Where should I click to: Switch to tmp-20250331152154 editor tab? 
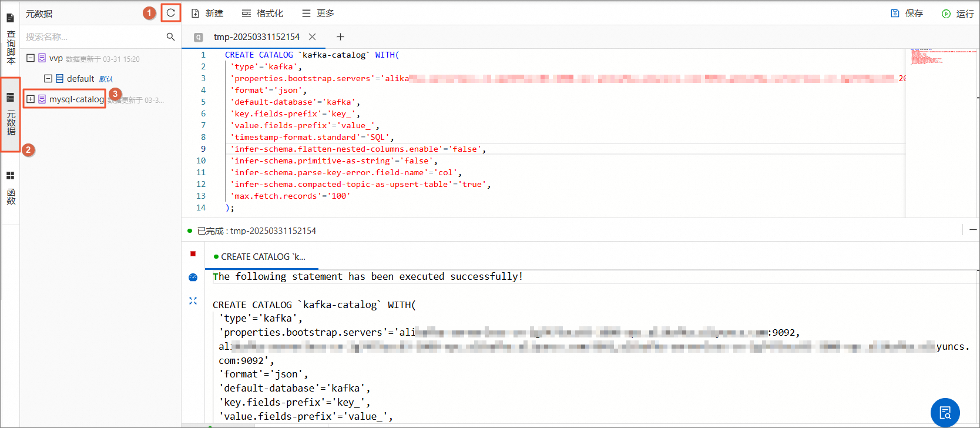pyautogui.click(x=257, y=36)
